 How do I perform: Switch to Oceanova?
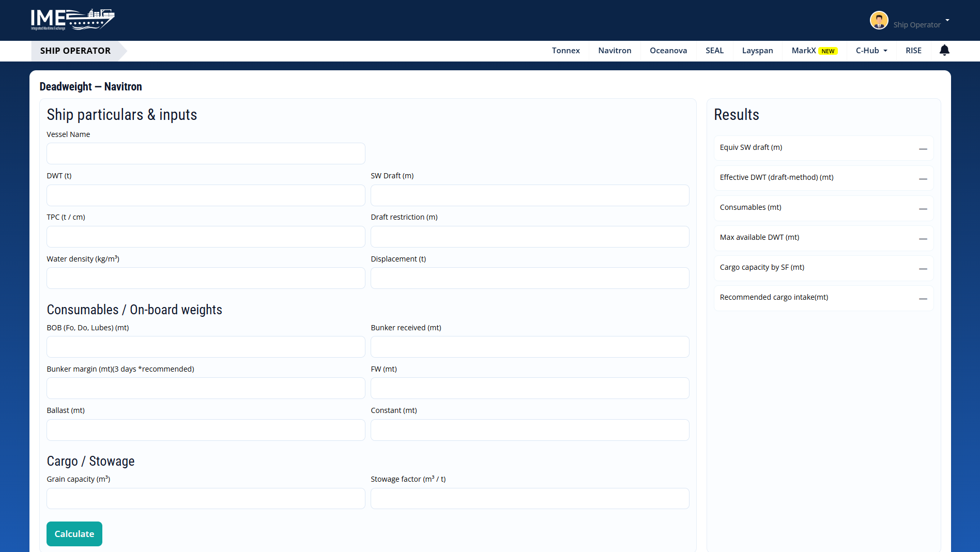[668, 51]
